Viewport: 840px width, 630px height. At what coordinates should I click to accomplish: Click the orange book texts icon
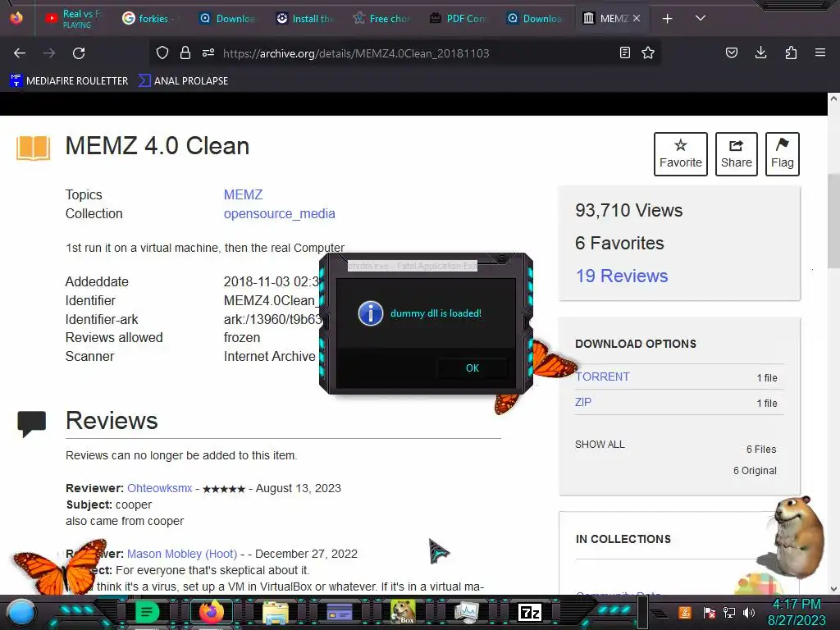[x=33, y=148]
